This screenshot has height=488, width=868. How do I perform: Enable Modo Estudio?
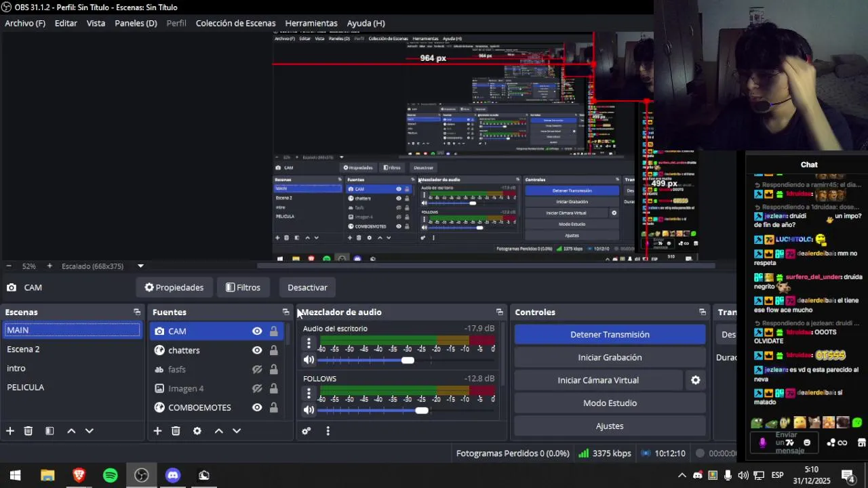[610, 403]
